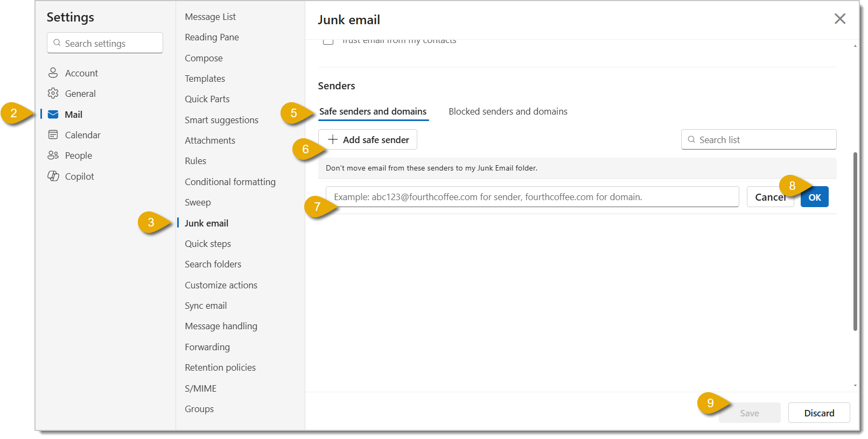Open Customize actions settings
The height and width of the screenshot is (439, 868).
point(221,285)
